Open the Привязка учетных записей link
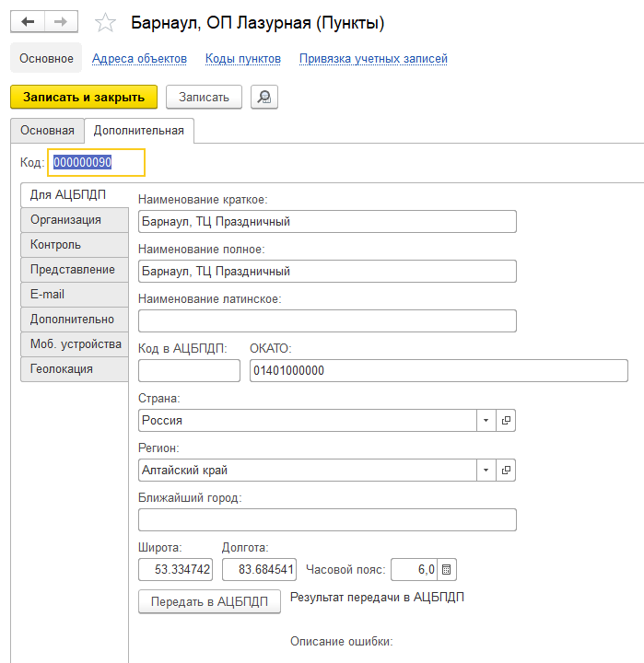Image resolution: width=644 pixels, height=663 pixels. (373, 59)
